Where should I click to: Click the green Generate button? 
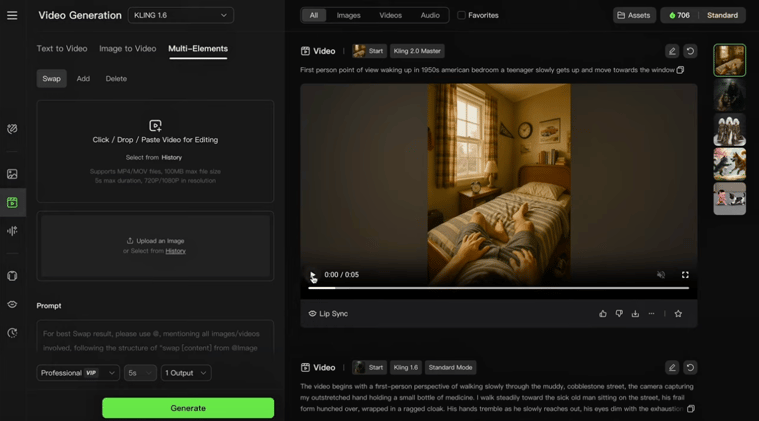pos(188,408)
